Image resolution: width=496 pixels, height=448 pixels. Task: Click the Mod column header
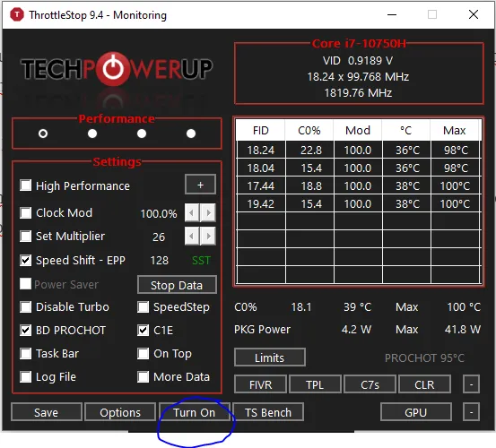click(x=358, y=130)
